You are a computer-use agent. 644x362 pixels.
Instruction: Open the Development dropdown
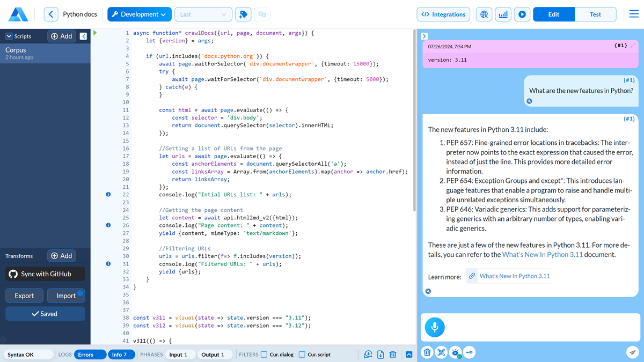[139, 14]
